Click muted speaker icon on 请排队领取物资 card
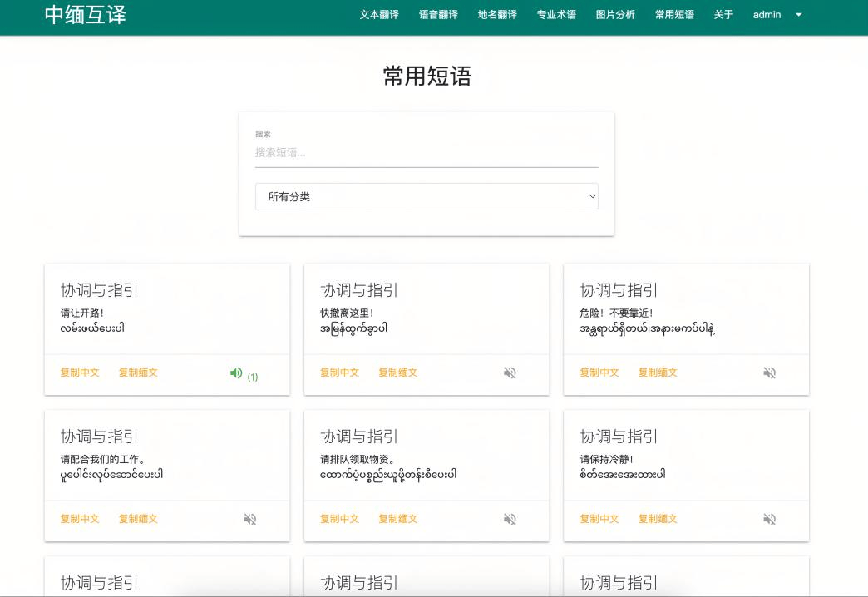This screenshot has width=868, height=597. [x=510, y=520]
